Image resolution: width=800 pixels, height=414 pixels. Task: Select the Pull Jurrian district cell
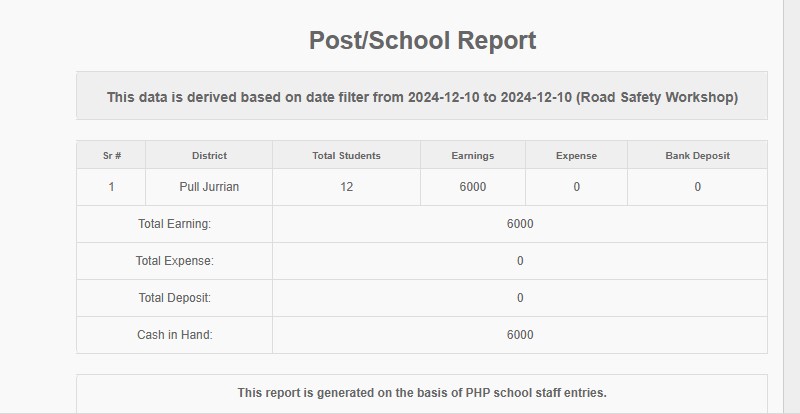point(209,187)
